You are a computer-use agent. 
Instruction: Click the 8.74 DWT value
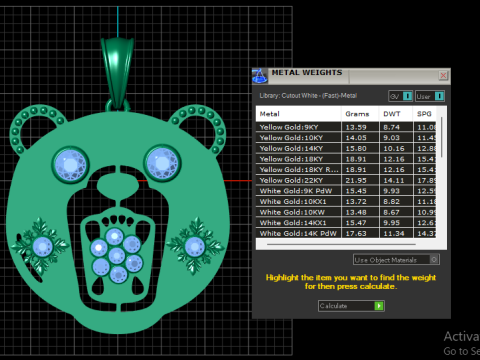pyautogui.click(x=391, y=127)
